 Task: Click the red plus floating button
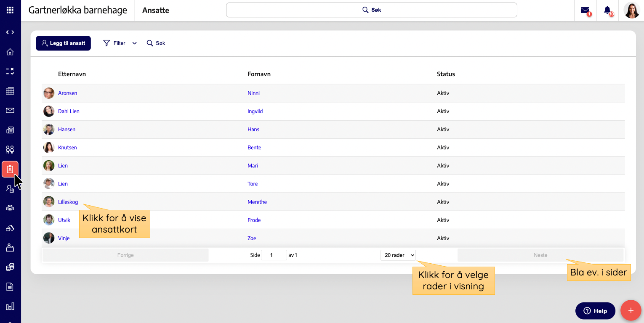(x=631, y=310)
